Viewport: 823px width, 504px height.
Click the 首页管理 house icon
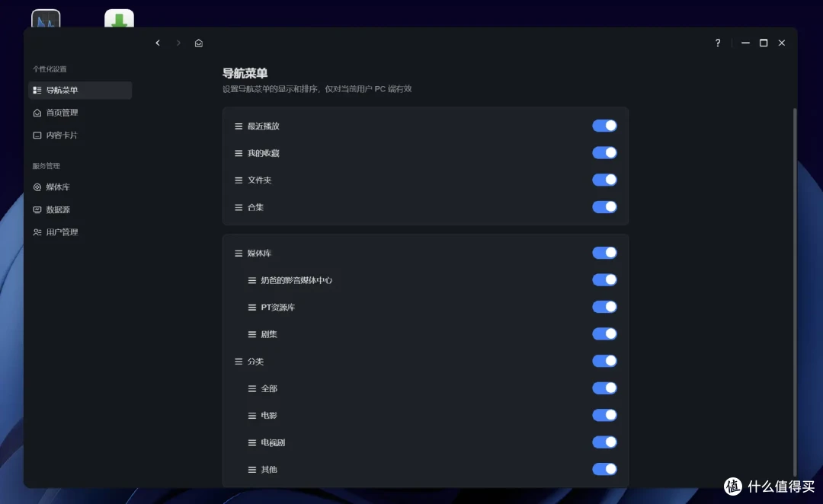[x=37, y=113]
